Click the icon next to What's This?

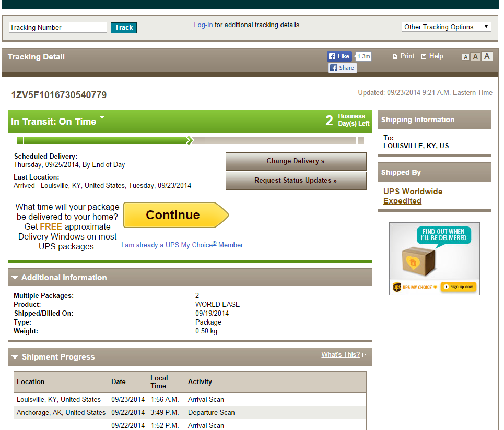tap(365, 355)
